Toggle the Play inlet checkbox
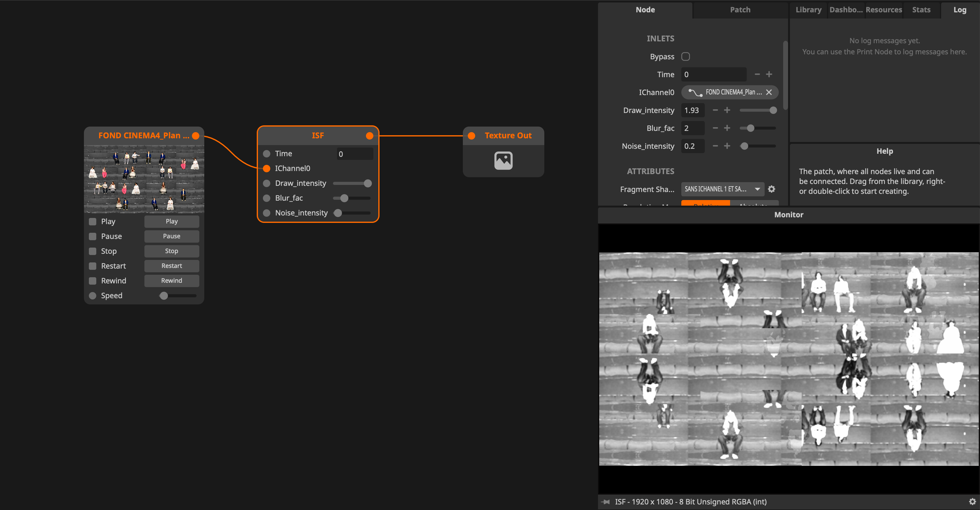Image resolution: width=980 pixels, height=510 pixels. (x=93, y=222)
